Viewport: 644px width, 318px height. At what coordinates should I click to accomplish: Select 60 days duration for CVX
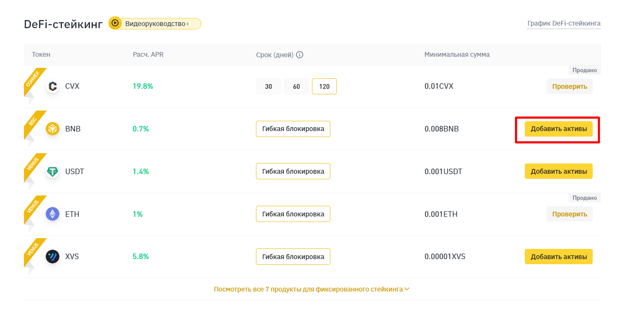pyautogui.click(x=296, y=86)
